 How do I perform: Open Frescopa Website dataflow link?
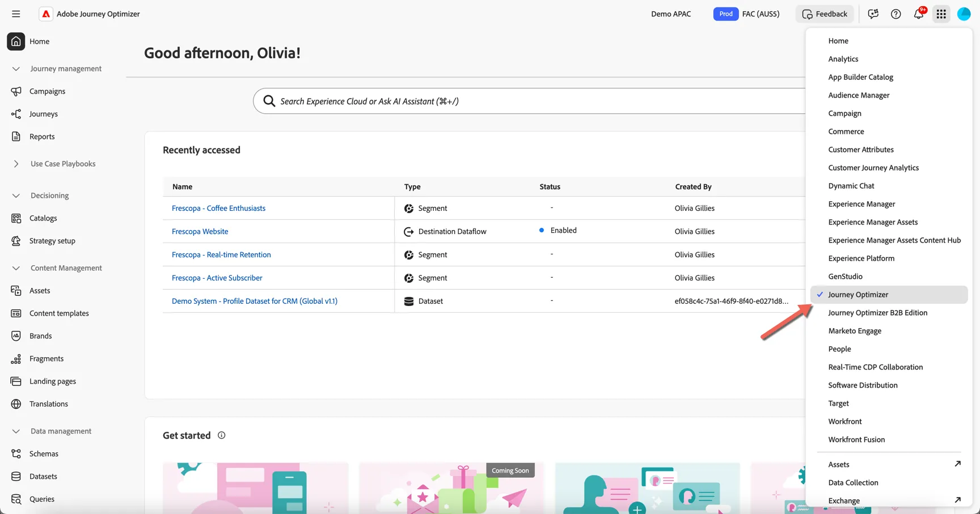click(x=200, y=232)
